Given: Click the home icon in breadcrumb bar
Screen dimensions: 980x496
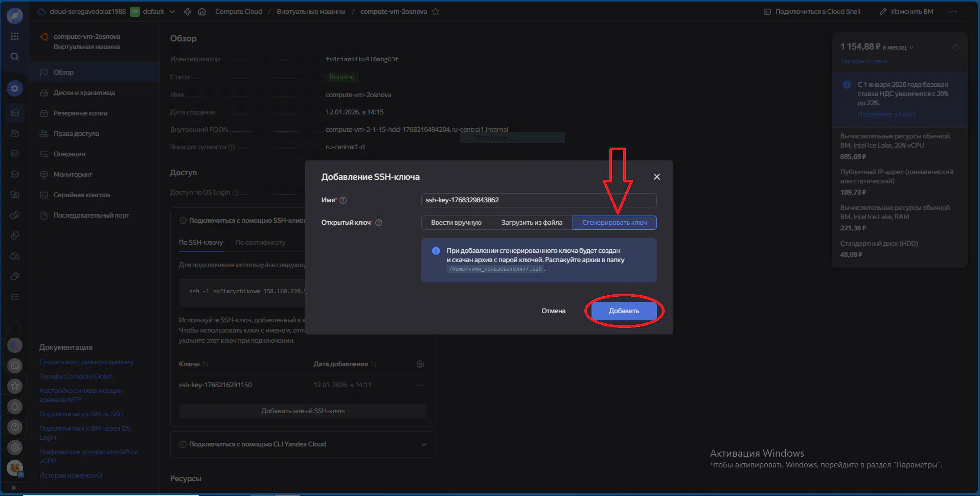Looking at the screenshot, I should (202, 12).
